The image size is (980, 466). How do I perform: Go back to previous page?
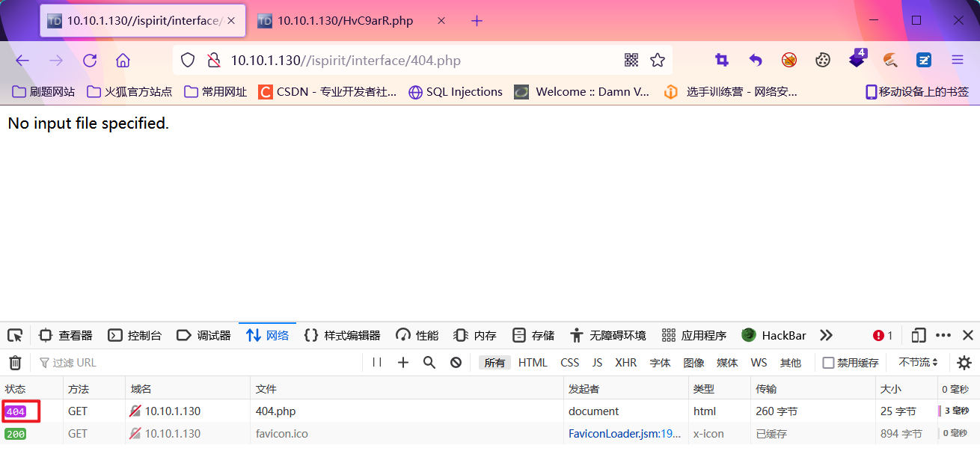click(x=22, y=61)
